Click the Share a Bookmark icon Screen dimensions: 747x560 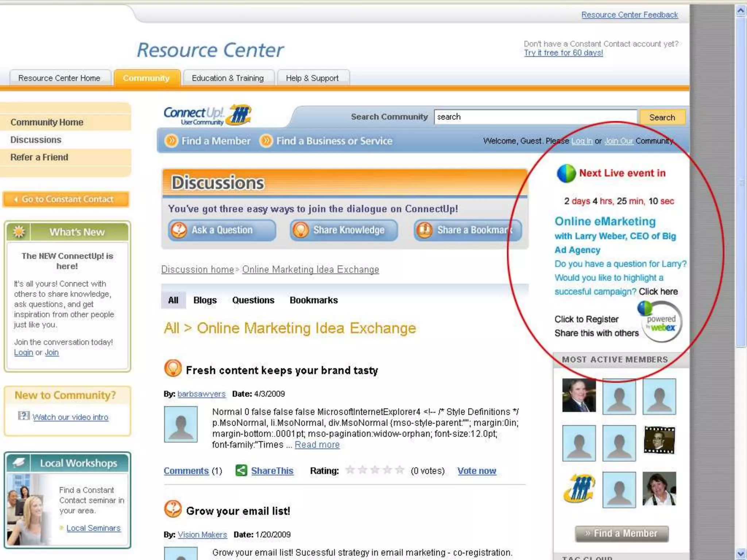[x=424, y=230]
